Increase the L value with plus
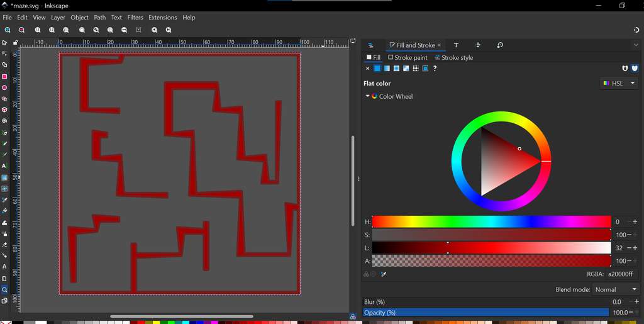 click(x=635, y=248)
